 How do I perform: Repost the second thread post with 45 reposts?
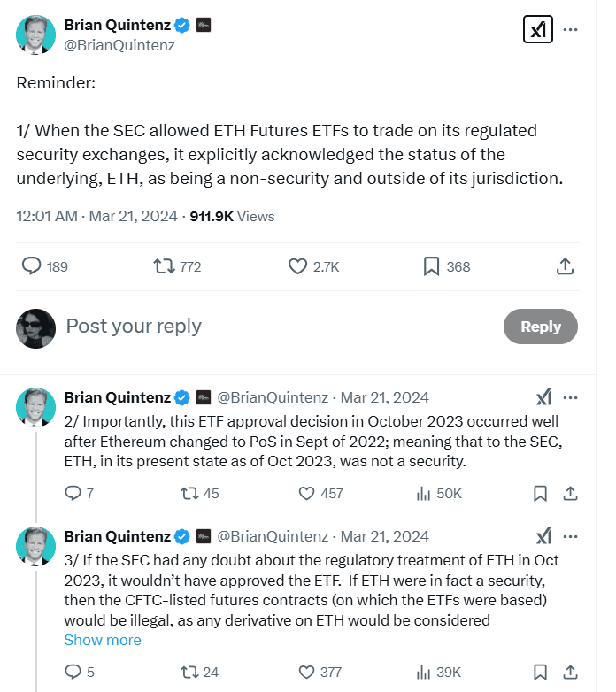click(x=188, y=493)
